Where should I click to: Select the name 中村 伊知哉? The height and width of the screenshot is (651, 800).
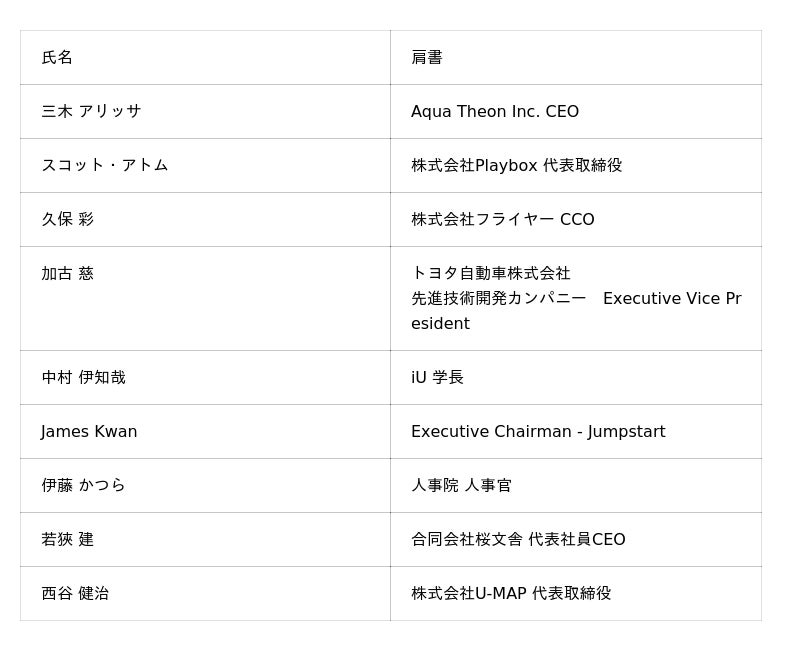tap(83, 378)
